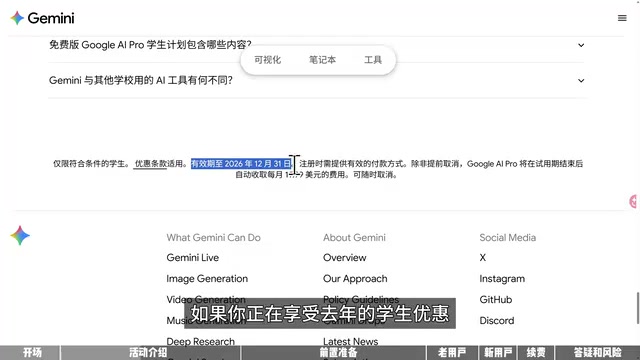Open the Discord link

496,320
